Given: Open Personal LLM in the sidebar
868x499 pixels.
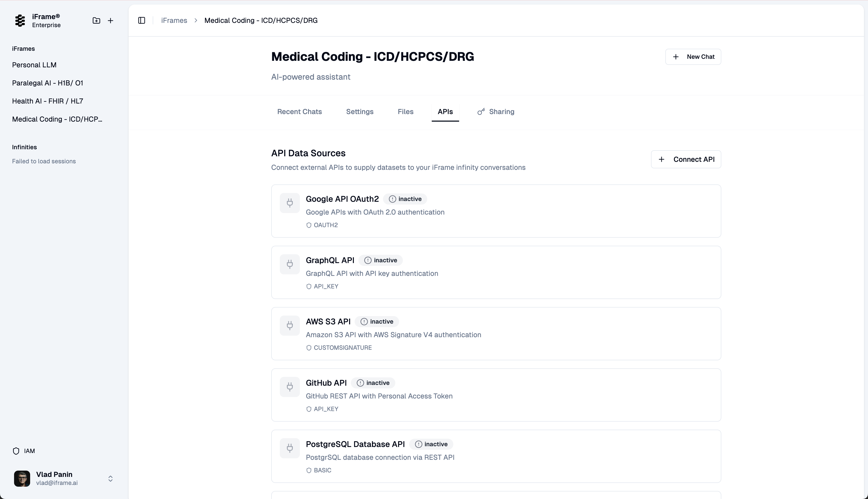Looking at the screenshot, I should tap(34, 65).
